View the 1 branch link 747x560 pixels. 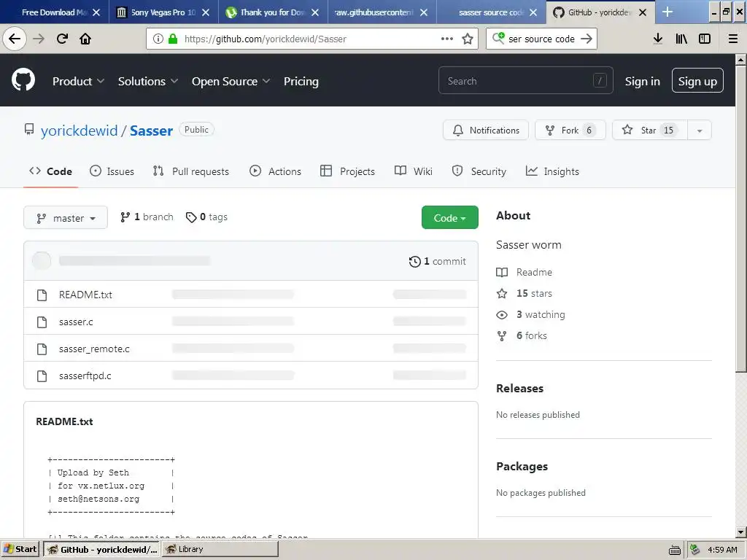147,217
